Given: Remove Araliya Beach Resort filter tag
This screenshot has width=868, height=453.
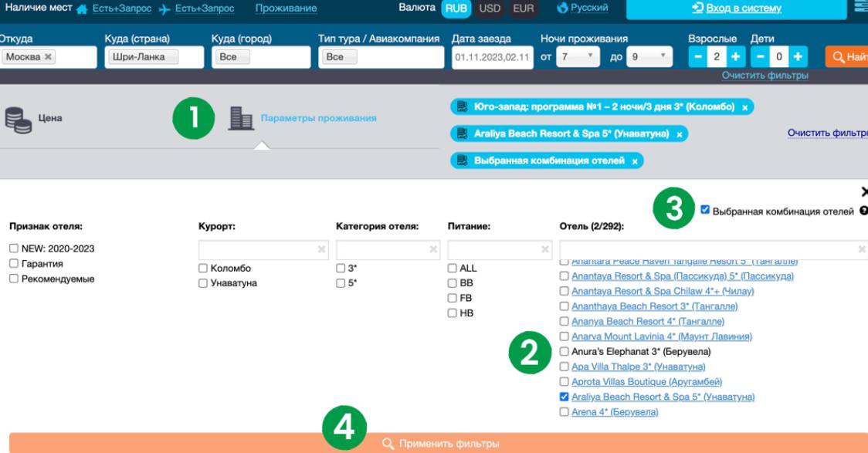Looking at the screenshot, I should (x=679, y=134).
